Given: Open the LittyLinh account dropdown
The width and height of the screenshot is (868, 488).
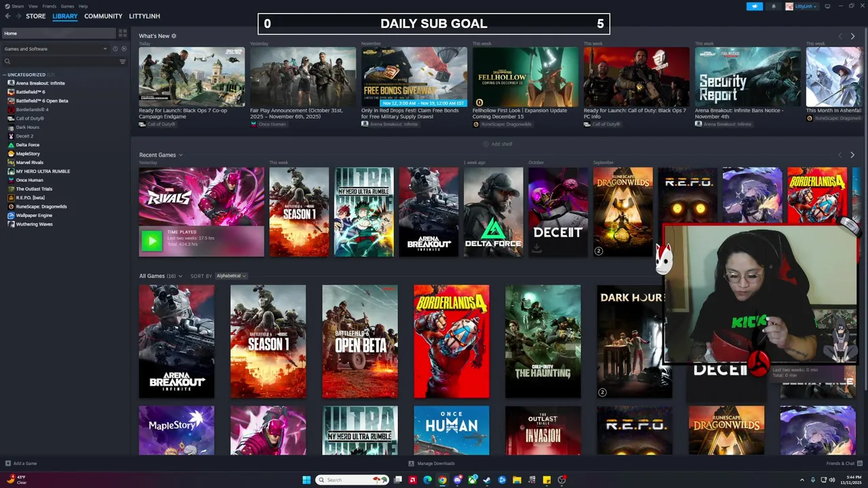Looking at the screenshot, I should 802,6.
